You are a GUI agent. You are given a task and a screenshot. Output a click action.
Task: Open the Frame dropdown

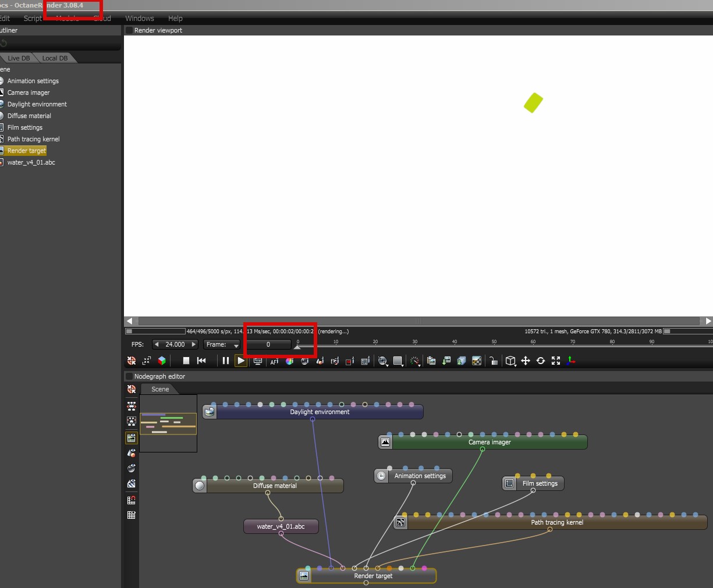tap(222, 344)
